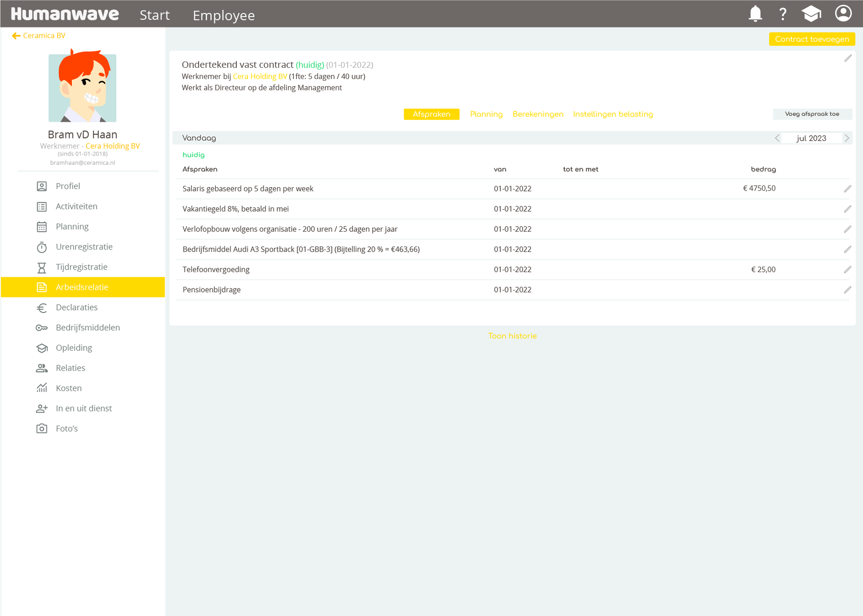Click Toon historie link
The height and width of the screenshot is (616, 863).
pos(512,336)
